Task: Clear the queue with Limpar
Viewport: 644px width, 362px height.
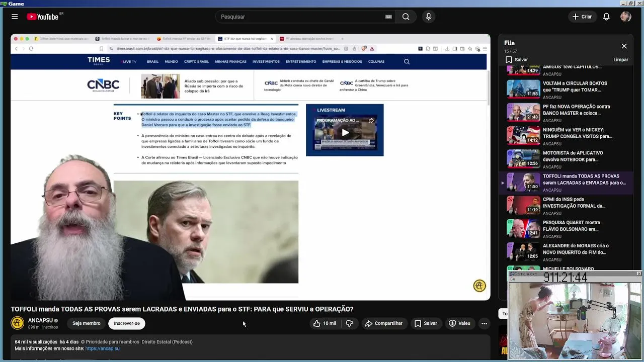Action: 621,60
